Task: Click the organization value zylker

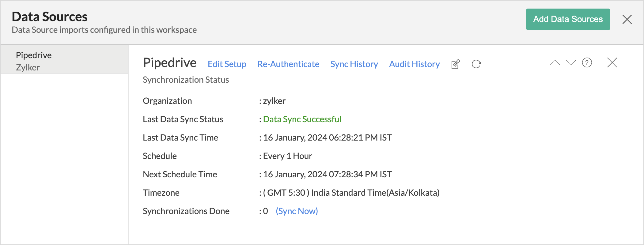Action: pyautogui.click(x=274, y=101)
